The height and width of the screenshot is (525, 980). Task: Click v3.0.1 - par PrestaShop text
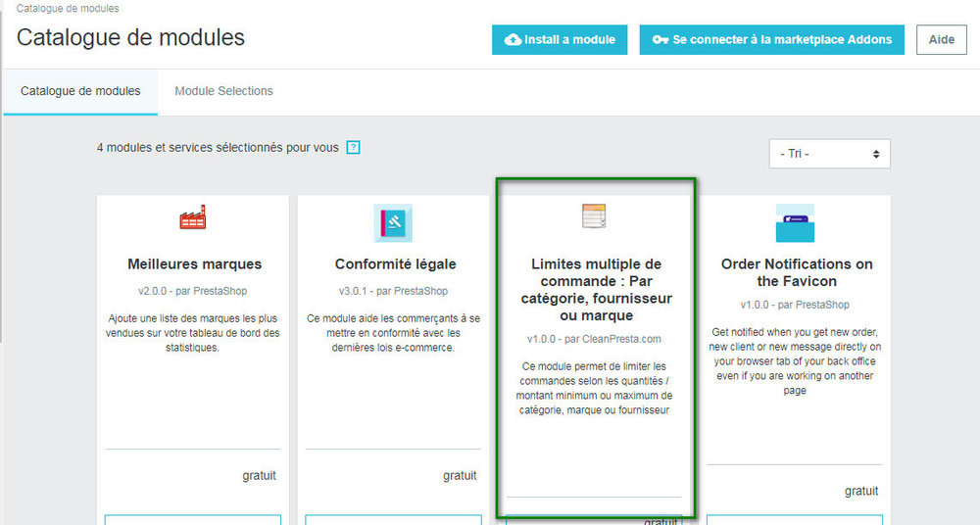393,291
